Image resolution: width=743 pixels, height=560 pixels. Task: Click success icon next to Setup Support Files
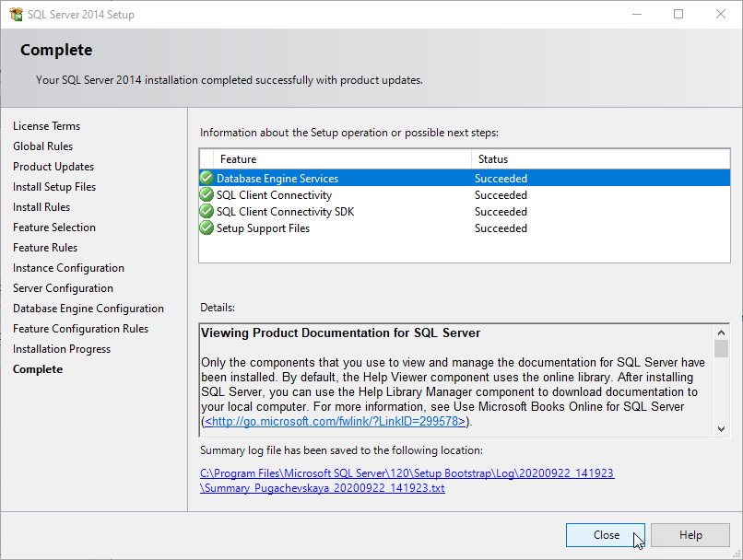(x=206, y=228)
